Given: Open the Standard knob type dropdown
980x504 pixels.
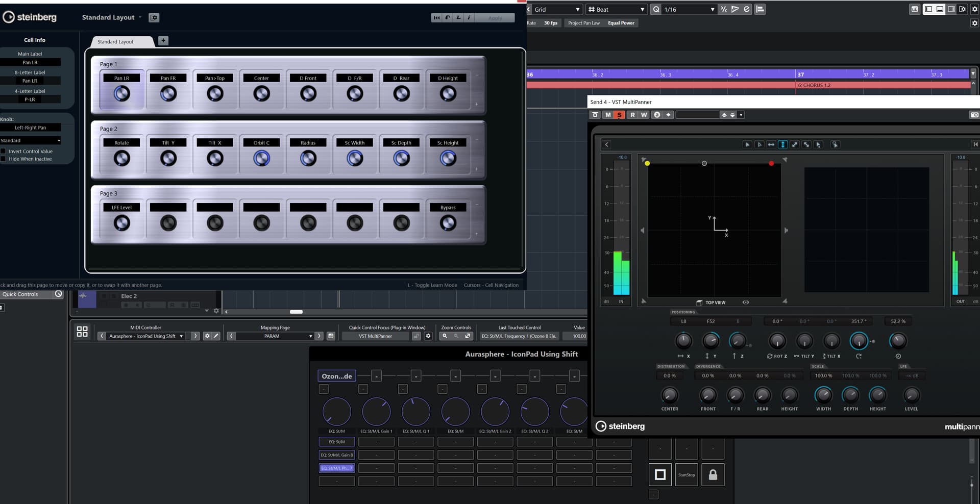Looking at the screenshot, I should pos(31,140).
